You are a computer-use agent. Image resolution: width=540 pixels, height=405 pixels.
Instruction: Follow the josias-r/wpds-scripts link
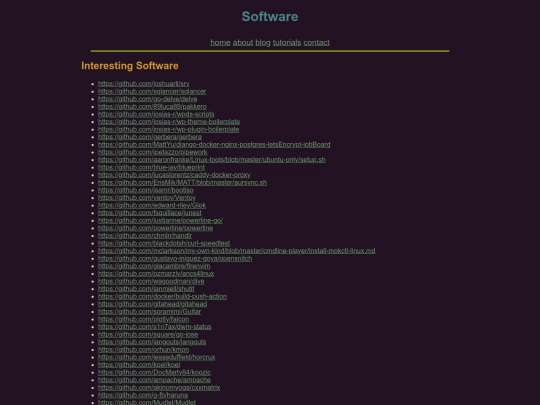point(156,114)
